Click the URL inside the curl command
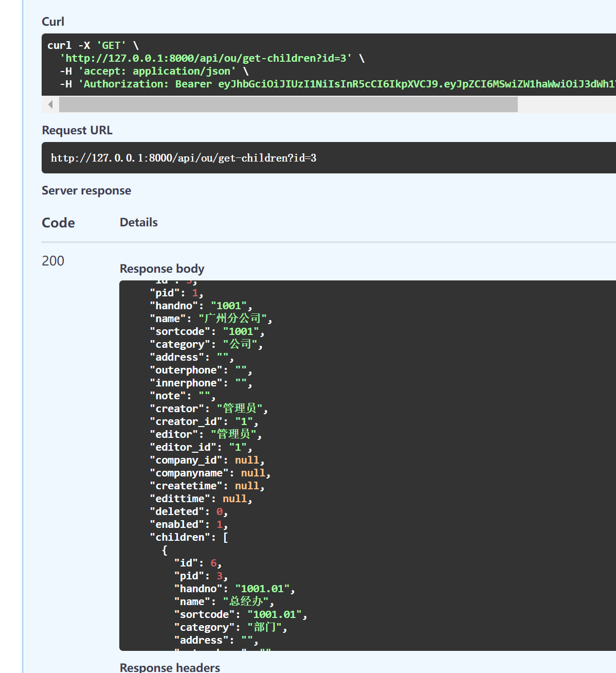Viewport: 616px width, 673px height. coord(206,58)
